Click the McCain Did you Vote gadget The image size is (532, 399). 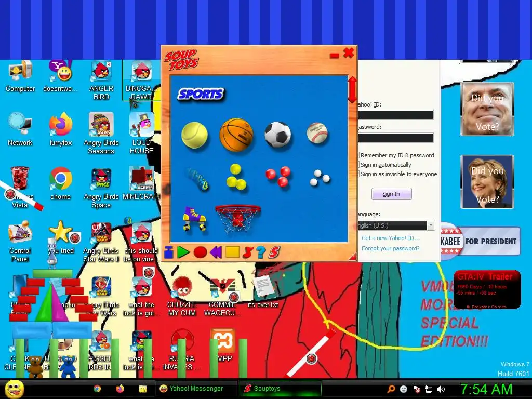[487, 109]
